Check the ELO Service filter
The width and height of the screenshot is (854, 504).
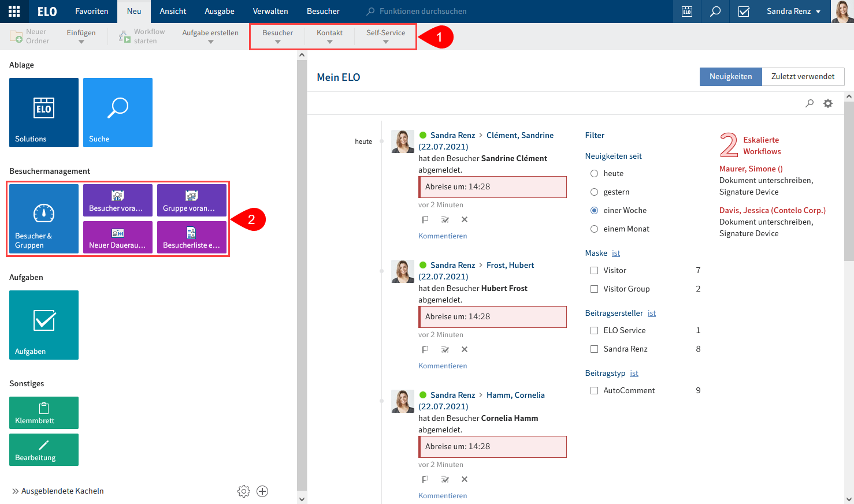[x=594, y=331]
